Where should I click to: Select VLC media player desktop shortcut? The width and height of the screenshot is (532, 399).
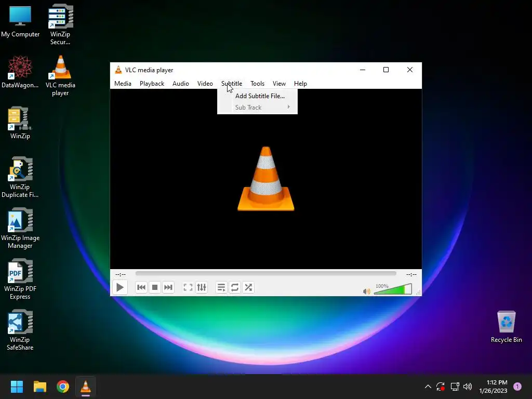pyautogui.click(x=60, y=75)
